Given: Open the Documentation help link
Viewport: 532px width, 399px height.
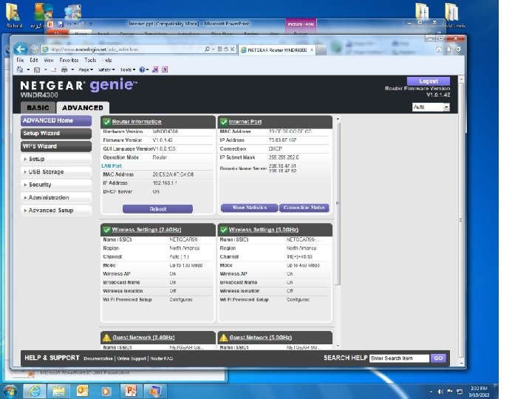Looking at the screenshot, I should pos(98,358).
